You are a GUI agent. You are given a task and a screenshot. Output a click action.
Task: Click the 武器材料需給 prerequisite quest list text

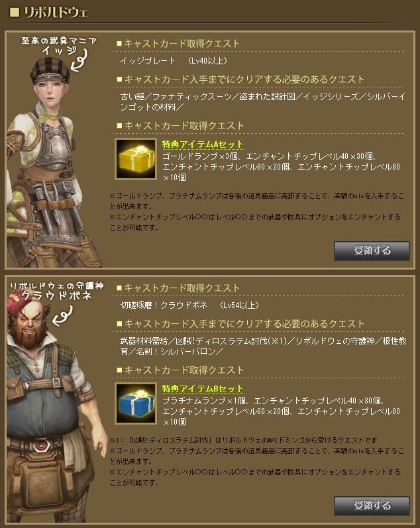pos(264,346)
